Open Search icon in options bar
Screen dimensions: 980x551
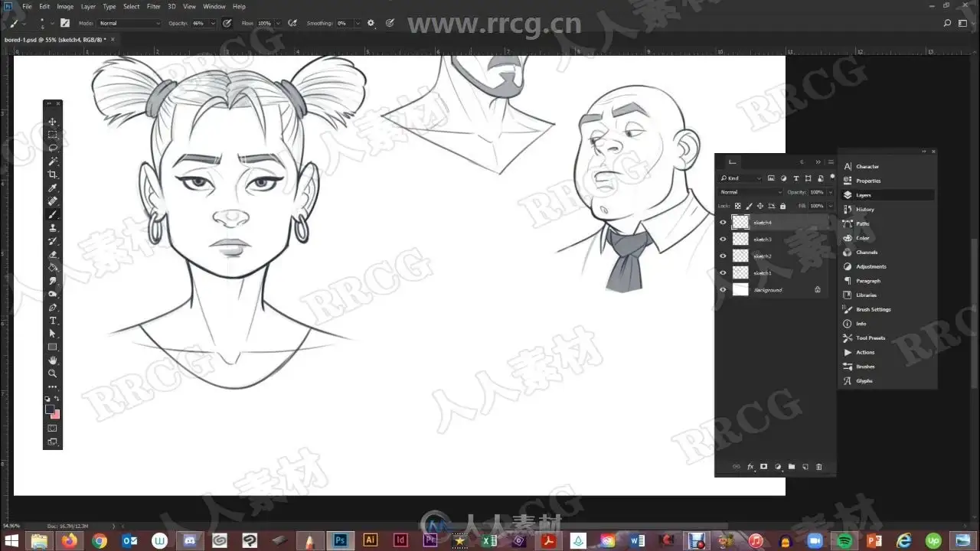[948, 23]
